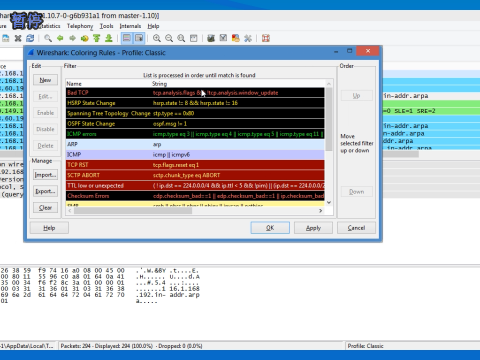Open Find Packet magnifier icon

(48, 38)
